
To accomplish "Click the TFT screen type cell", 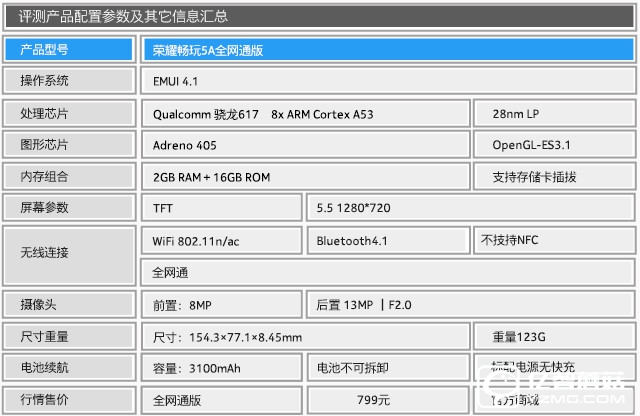I will click(222, 208).
